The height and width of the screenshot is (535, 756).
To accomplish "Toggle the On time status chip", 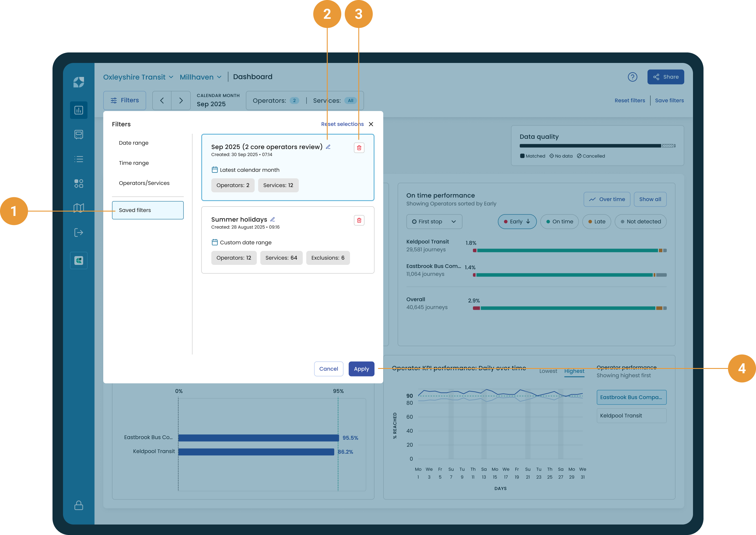I will (x=559, y=222).
